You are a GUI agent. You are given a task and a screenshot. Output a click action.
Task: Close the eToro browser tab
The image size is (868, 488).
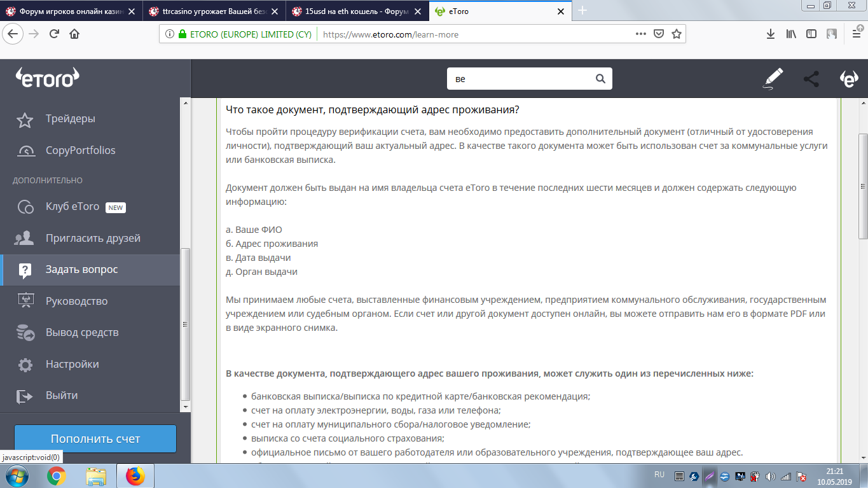point(560,11)
